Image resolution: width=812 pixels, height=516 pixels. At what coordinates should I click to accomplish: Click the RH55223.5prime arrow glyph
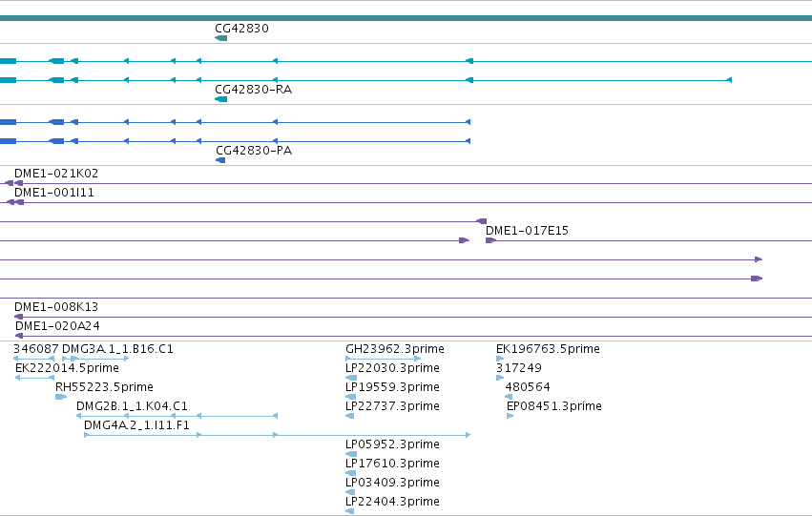61,397
